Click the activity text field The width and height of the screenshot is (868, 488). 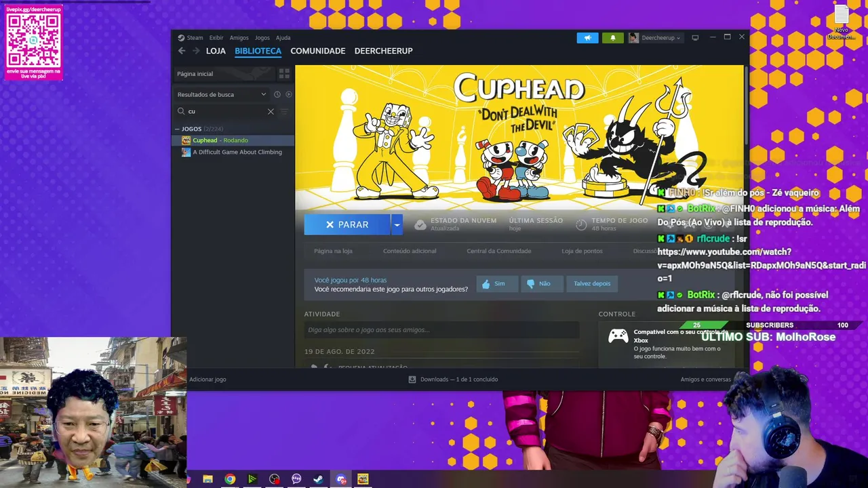pyautogui.click(x=441, y=330)
